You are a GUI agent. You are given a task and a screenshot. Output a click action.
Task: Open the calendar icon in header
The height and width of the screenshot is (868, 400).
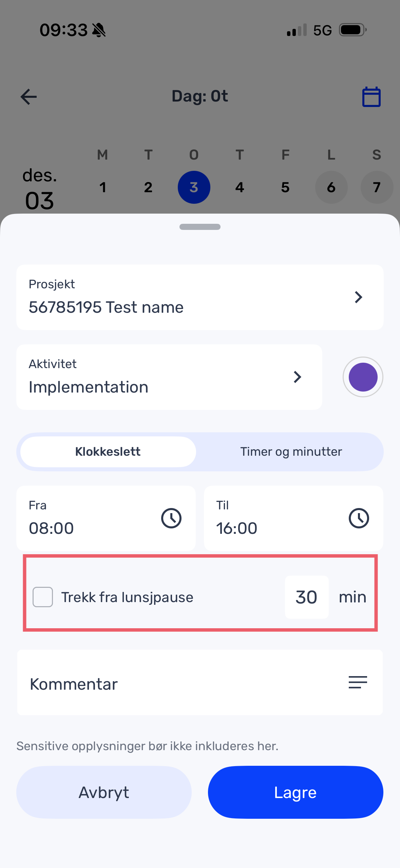[371, 97]
